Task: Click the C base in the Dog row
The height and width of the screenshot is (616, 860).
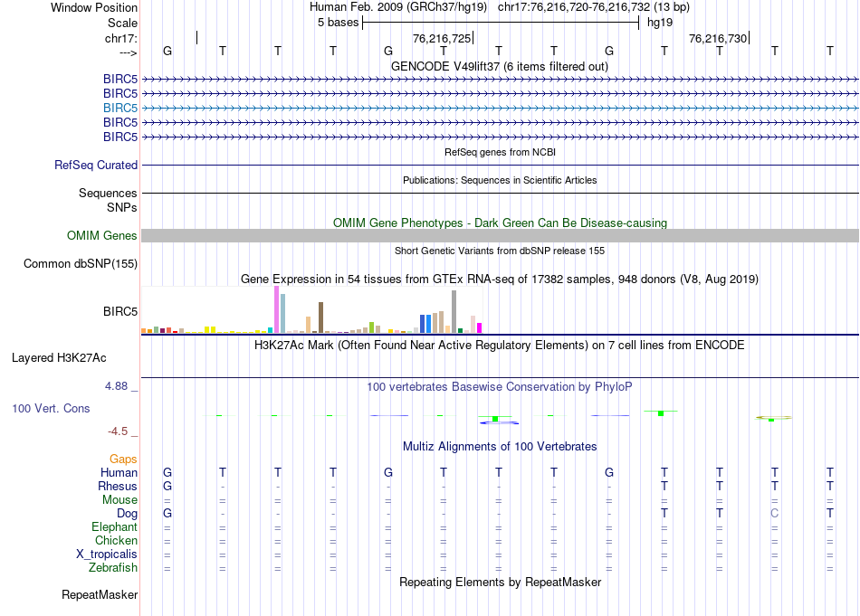Action: (x=774, y=514)
